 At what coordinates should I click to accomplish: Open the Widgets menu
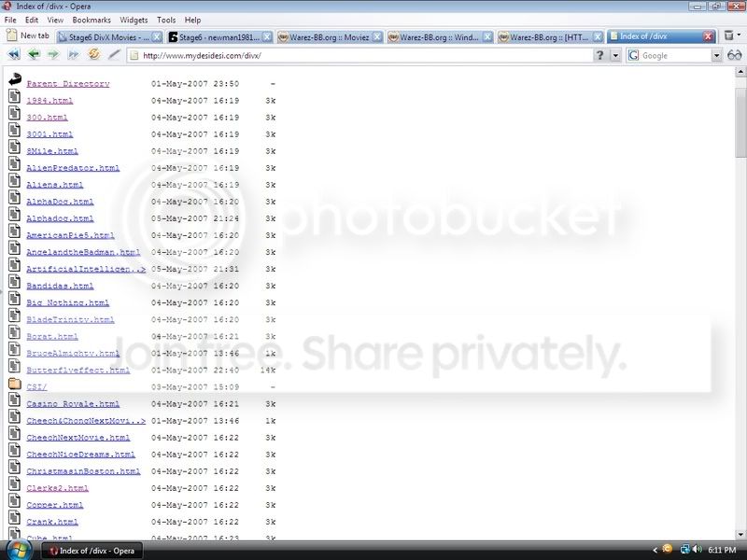(x=134, y=20)
